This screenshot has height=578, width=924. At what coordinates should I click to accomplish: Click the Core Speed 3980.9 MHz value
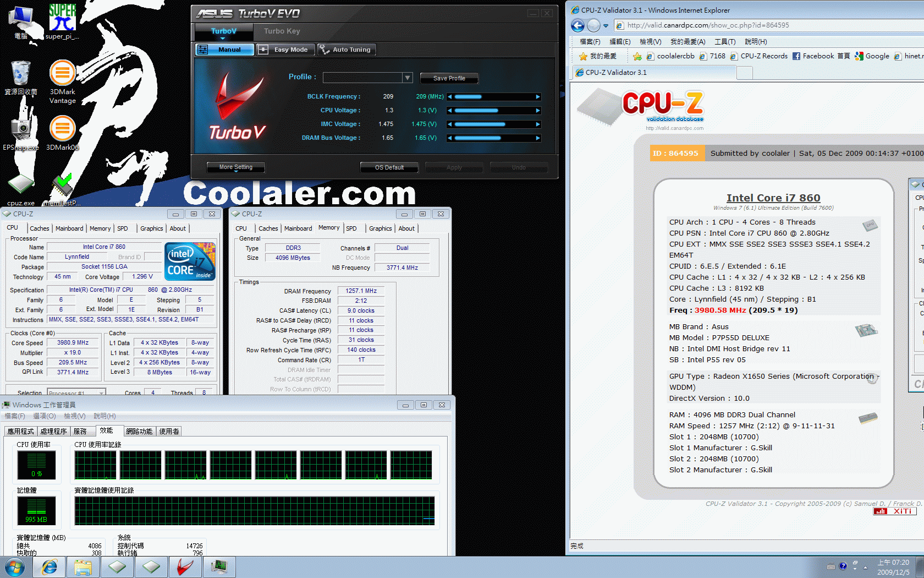click(73, 343)
